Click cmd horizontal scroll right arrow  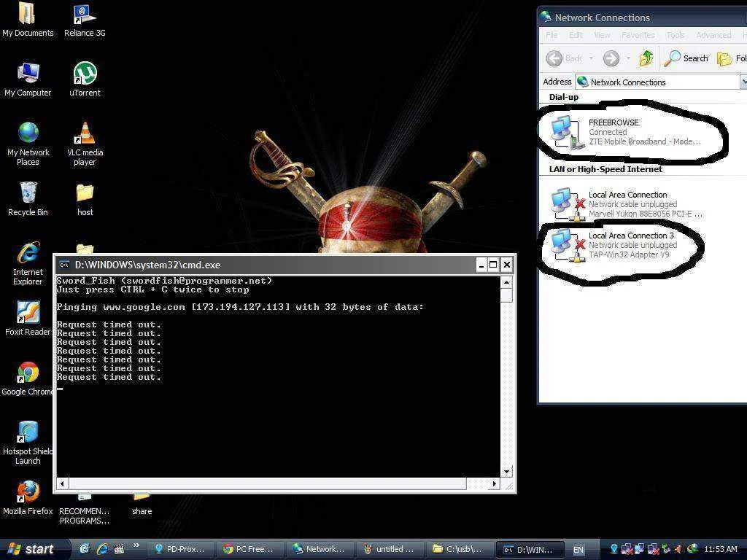pyautogui.click(x=495, y=484)
